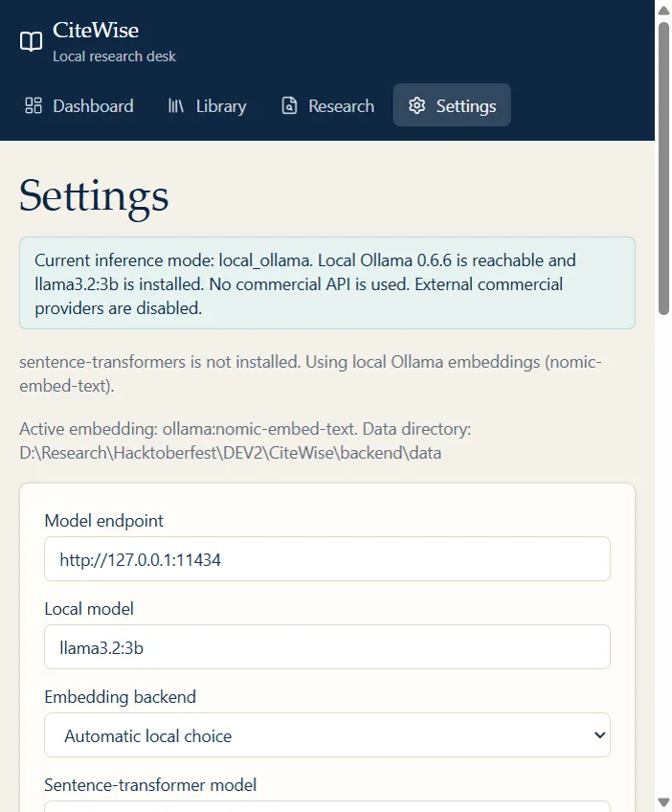672x812 pixels.
Task: Select the Settings tab
Action: click(x=452, y=105)
